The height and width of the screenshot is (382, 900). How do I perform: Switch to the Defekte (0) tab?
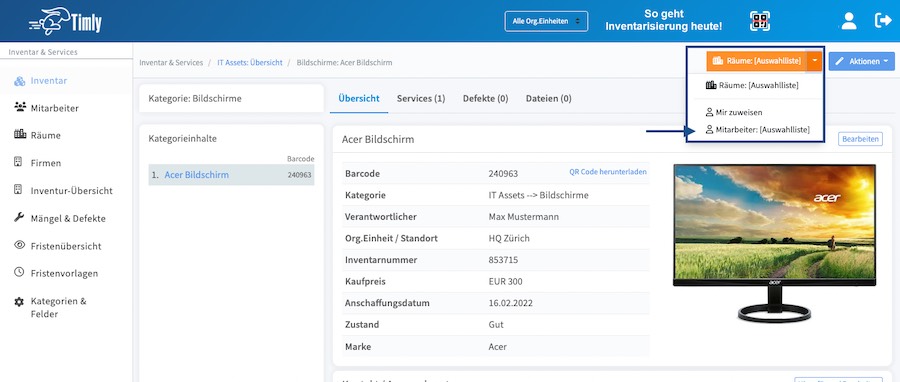point(486,99)
